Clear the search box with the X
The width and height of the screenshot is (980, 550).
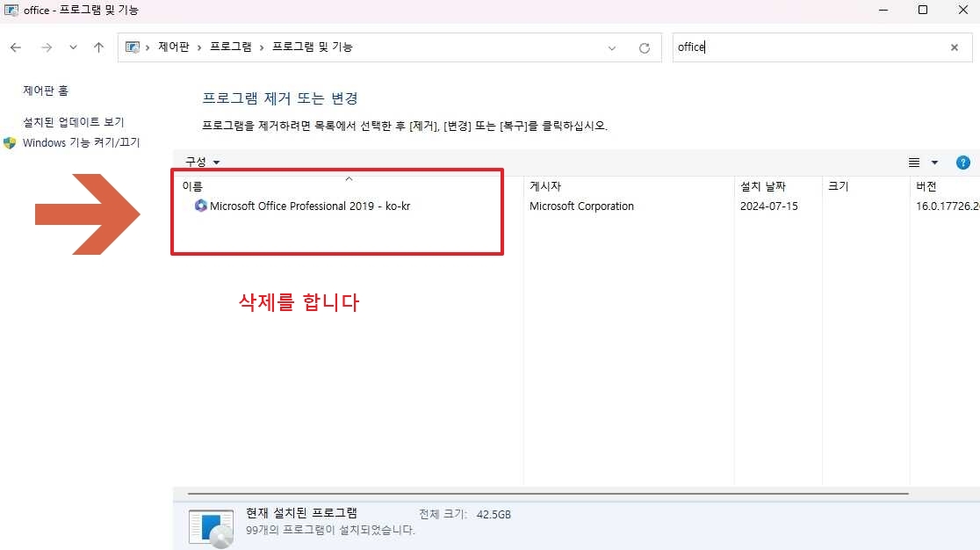pyautogui.click(x=955, y=47)
